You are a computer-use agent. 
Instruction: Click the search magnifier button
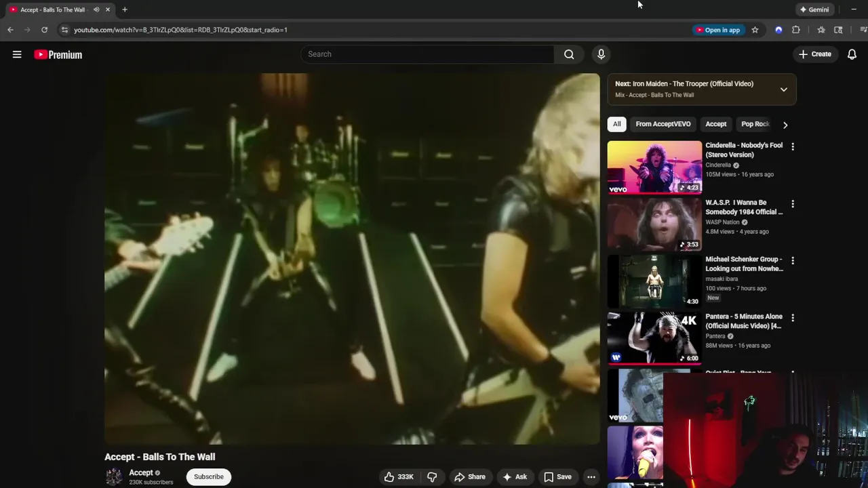[x=569, y=54]
